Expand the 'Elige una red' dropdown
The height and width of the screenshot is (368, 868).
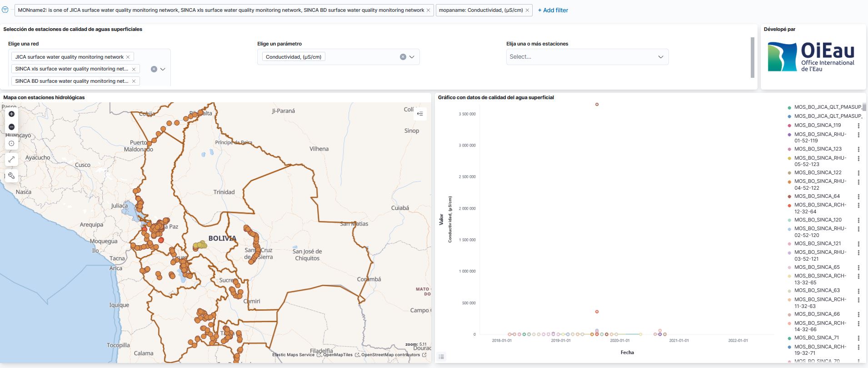click(163, 69)
